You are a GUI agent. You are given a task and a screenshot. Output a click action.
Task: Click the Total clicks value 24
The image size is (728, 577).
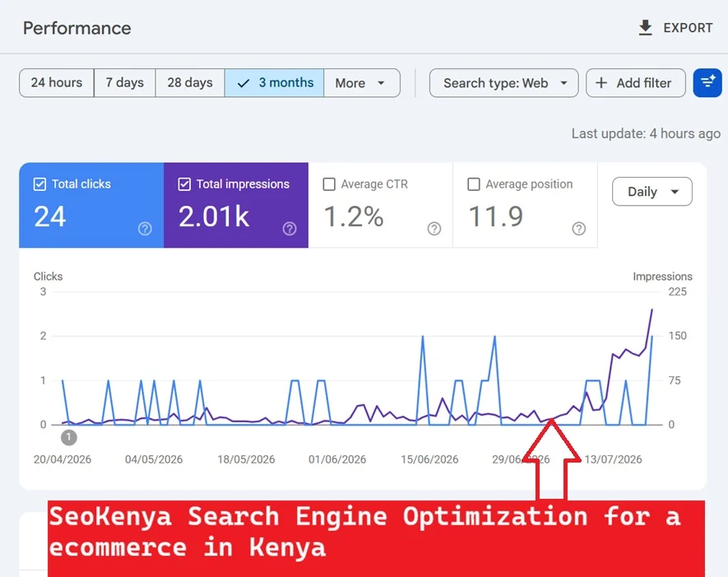point(49,216)
